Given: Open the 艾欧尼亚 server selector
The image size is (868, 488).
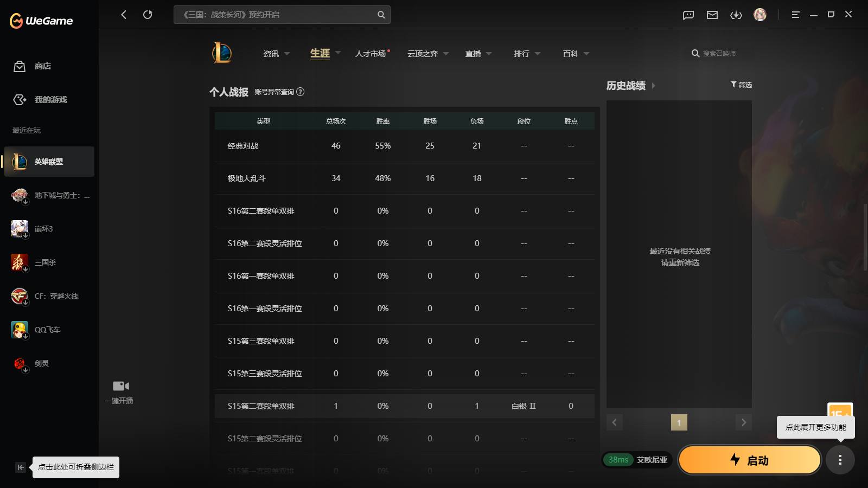Looking at the screenshot, I should click(x=652, y=460).
